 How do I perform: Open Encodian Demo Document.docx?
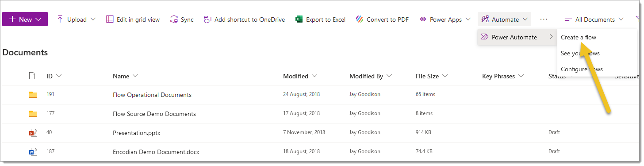click(156, 152)
